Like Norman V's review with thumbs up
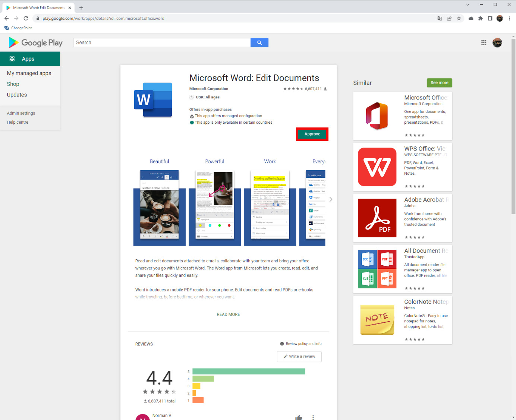516x420 pixels. [298, 417]
